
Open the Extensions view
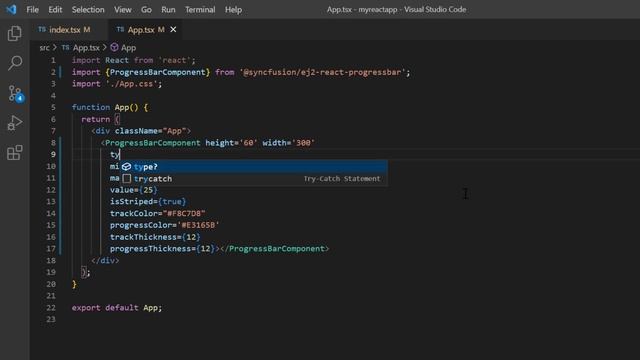click(x=15, y=153)
